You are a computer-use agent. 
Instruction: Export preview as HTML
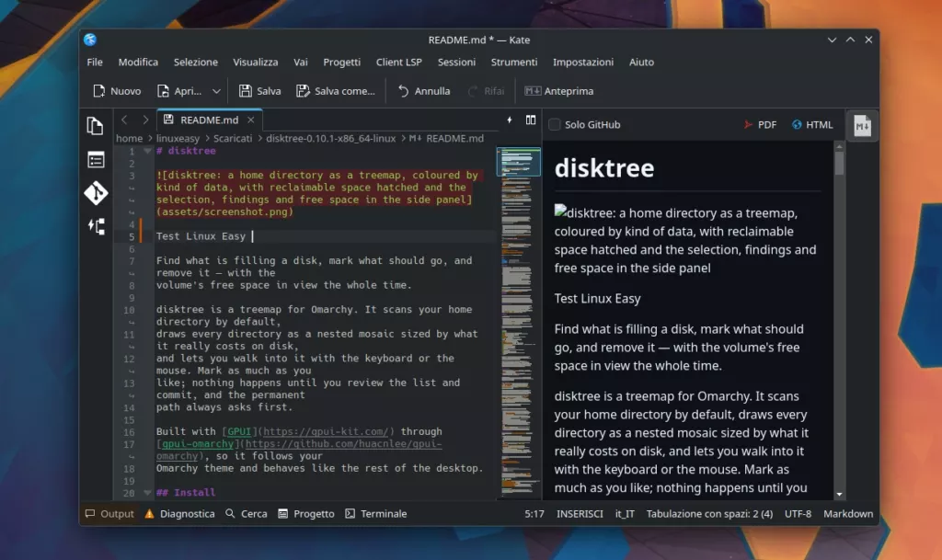(x=812, y=125)
